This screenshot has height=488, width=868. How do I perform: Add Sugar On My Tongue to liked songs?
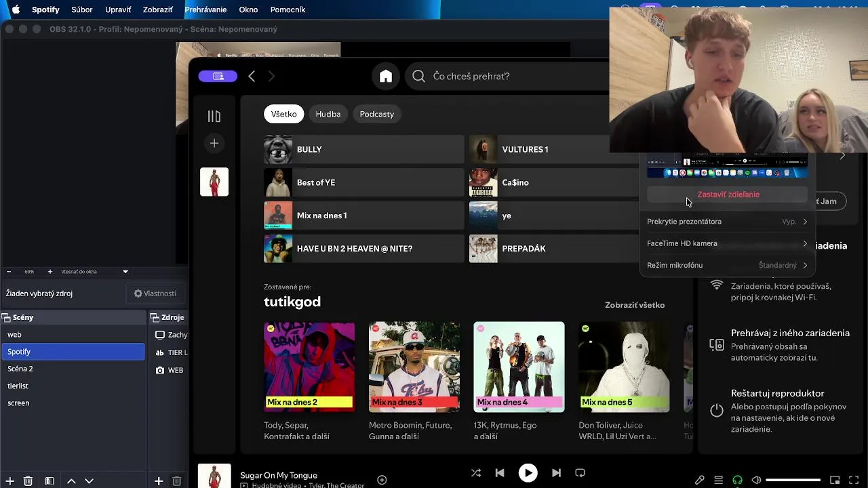click(x=382, y=480)
